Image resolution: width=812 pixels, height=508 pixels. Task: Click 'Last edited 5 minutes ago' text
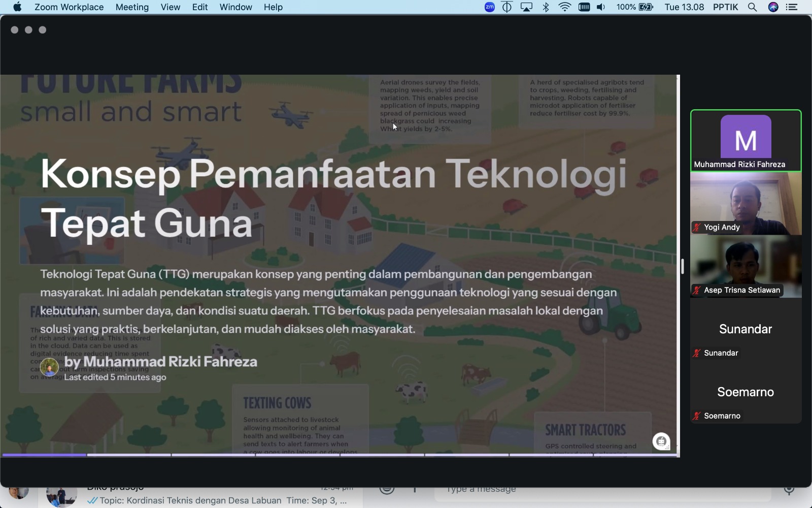(x=115, y=377)
